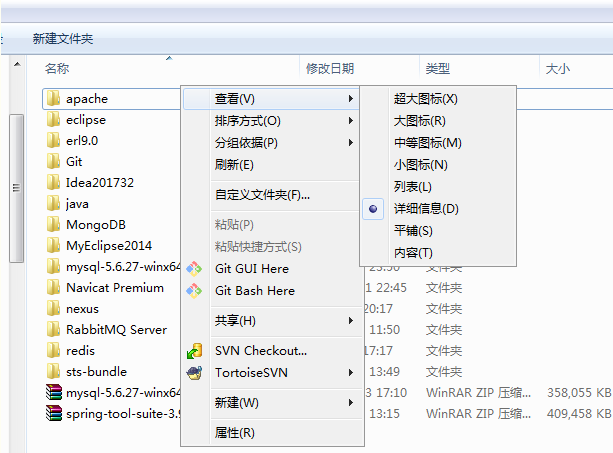Click the MongoDB folder icon
Image resolution: width=613 pixels, height=453 pixels.
tap(54, 225)
